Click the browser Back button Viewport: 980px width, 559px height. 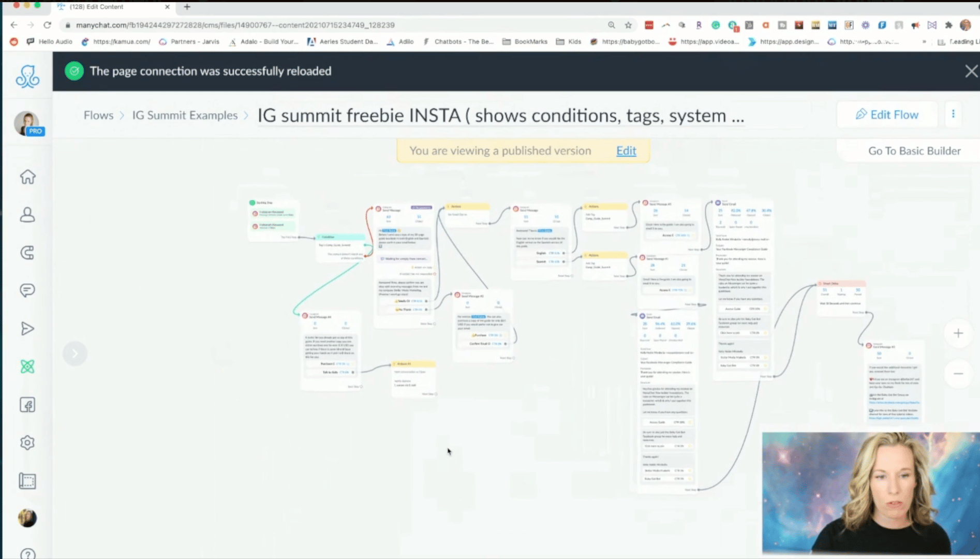[14, 25]
